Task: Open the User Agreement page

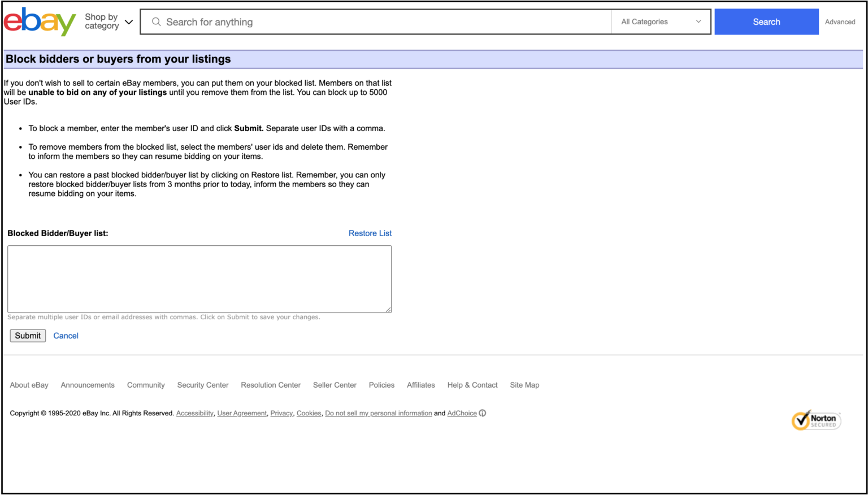Action: (x=242, y=413)
